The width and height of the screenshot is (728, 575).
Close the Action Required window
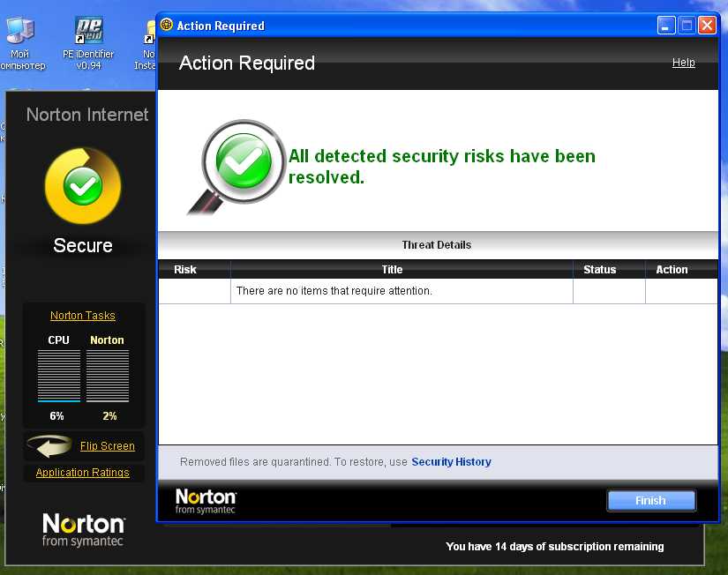point(707,25)
